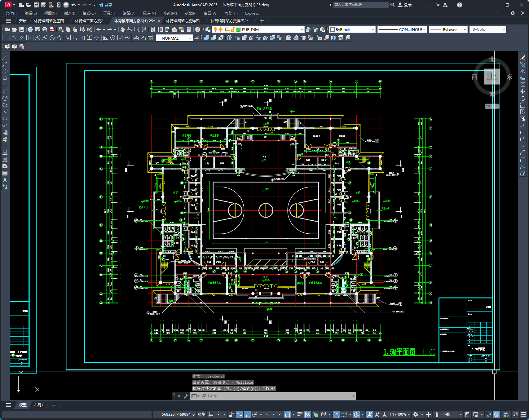Open the 视图(V) menu
The width and height of the screenshot is (529, 420).
50,13
